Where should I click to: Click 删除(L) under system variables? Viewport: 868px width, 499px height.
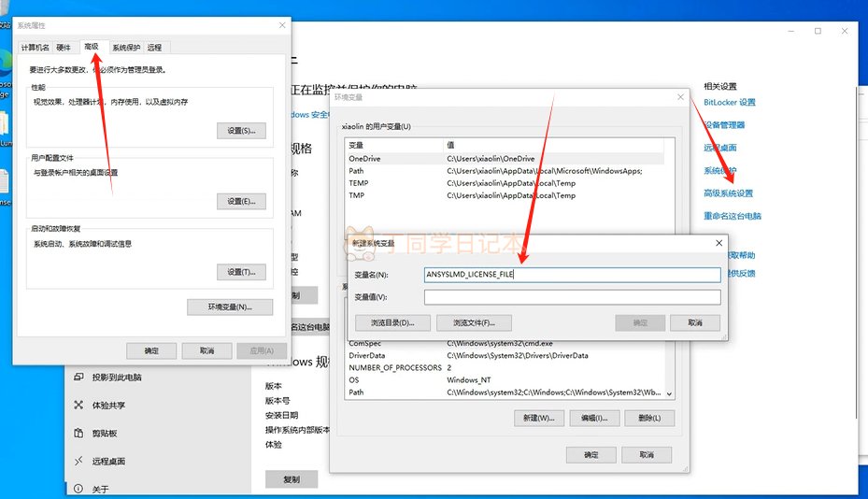[x=650, y=418]
